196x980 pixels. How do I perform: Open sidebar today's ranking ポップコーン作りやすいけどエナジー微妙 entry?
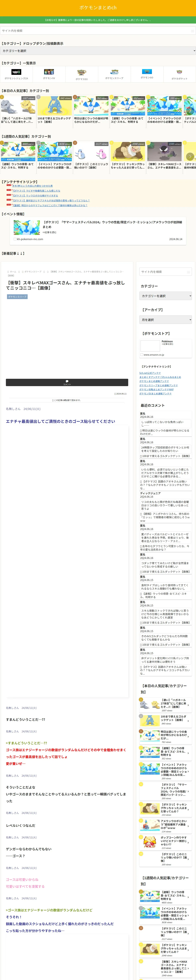pyautogui.click(x=166, y=843)
